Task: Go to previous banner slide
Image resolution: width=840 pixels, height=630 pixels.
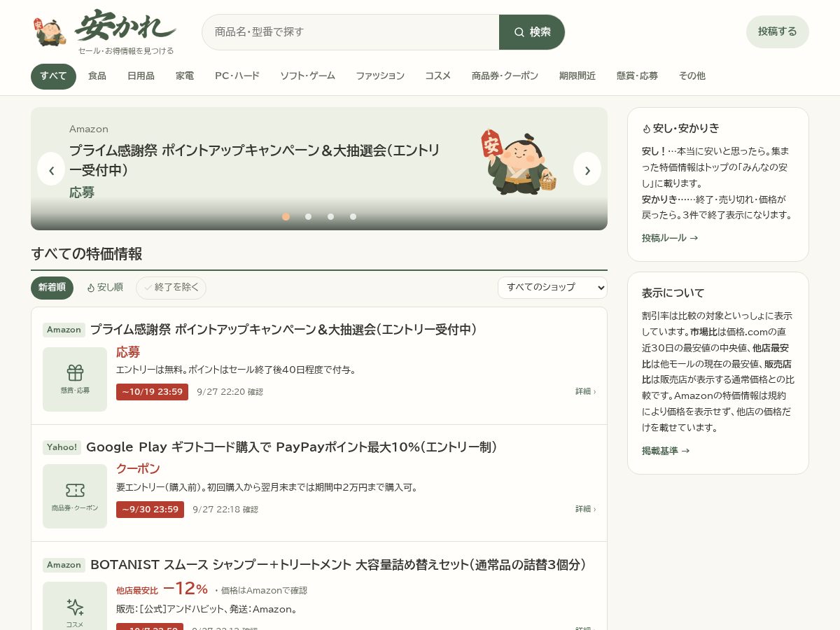Action: (x=51, y=169)
